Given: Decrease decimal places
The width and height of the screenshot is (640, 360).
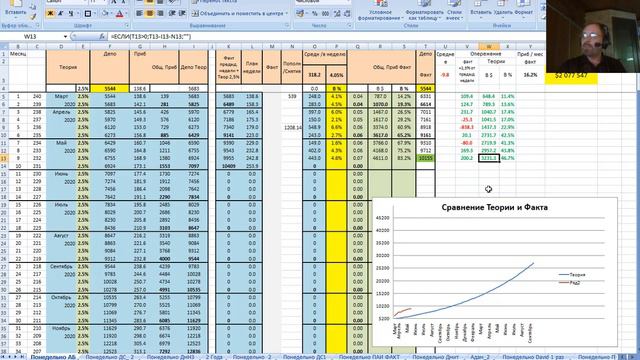Looking at the screenshot, I should [x=347, y=13].
